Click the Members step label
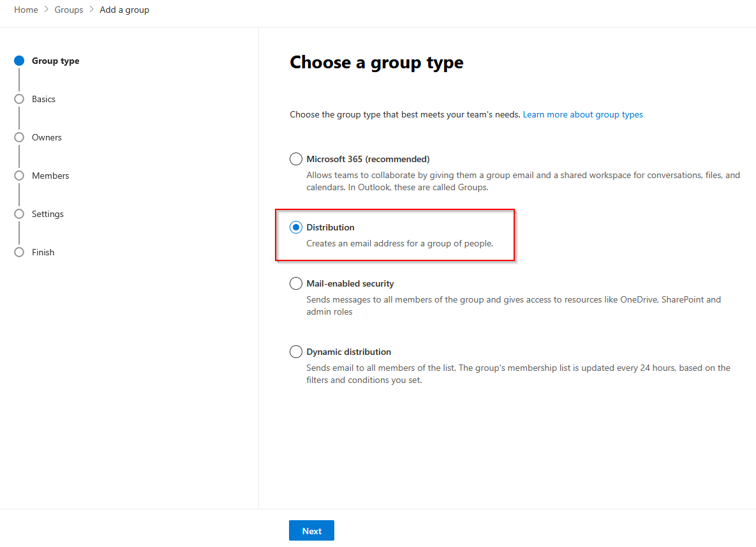The height and width of the screenshot is (547, 756). [50, 176]
